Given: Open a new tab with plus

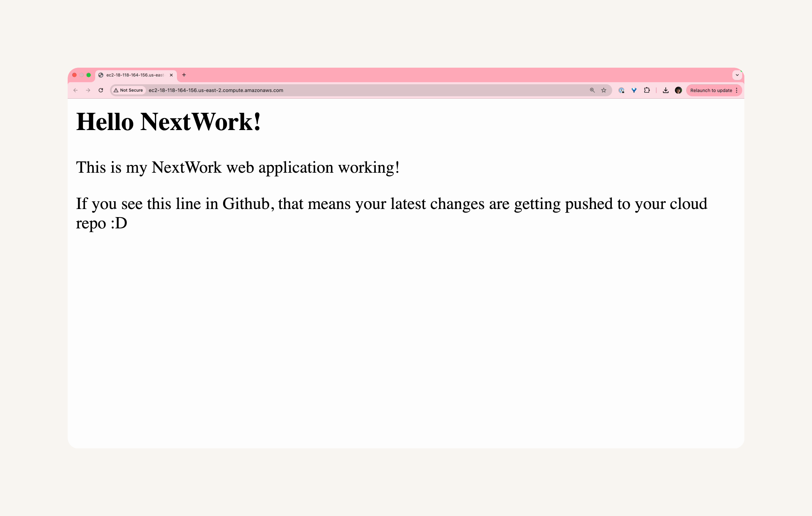Looking at the screenshot, I should click(x=184, y=75).
